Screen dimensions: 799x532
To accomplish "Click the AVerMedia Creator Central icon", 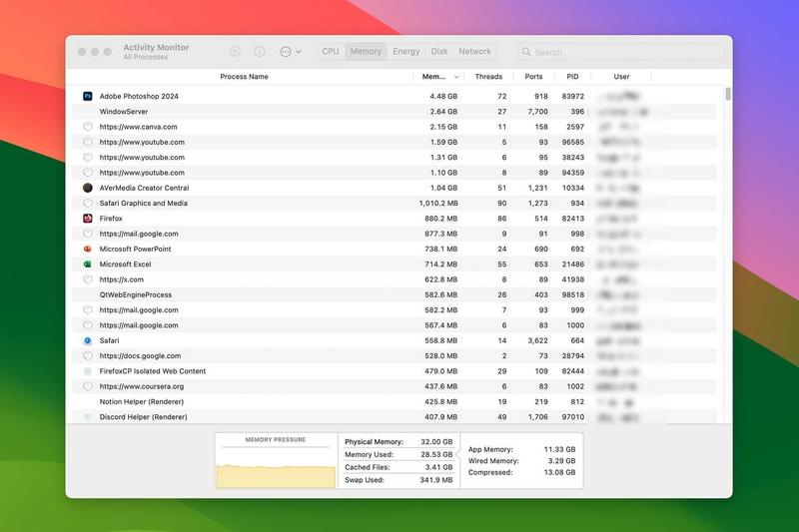I will click(88, 188).
